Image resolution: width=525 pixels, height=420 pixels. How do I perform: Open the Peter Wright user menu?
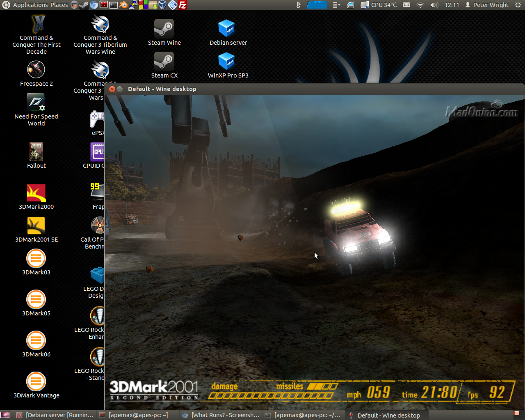487,5
